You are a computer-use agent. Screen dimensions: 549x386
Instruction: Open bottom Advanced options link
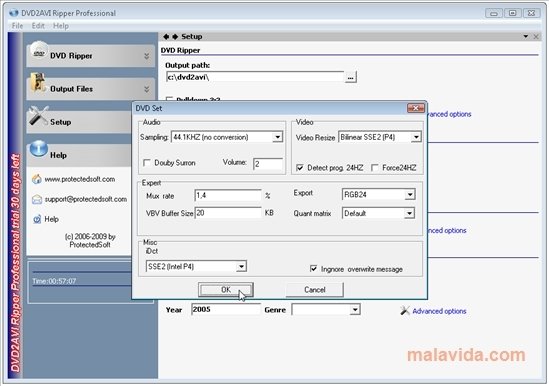439,311
